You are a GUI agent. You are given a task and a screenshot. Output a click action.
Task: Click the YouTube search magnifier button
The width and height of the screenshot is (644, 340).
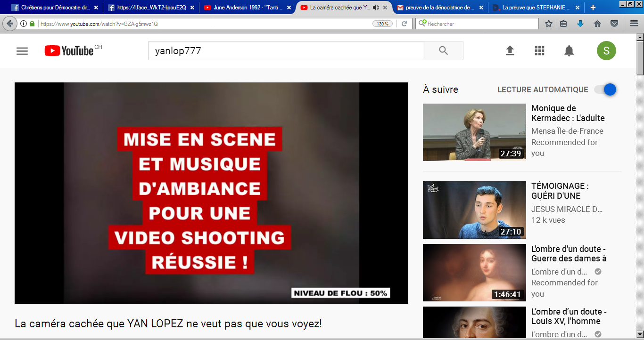[443, 51]
